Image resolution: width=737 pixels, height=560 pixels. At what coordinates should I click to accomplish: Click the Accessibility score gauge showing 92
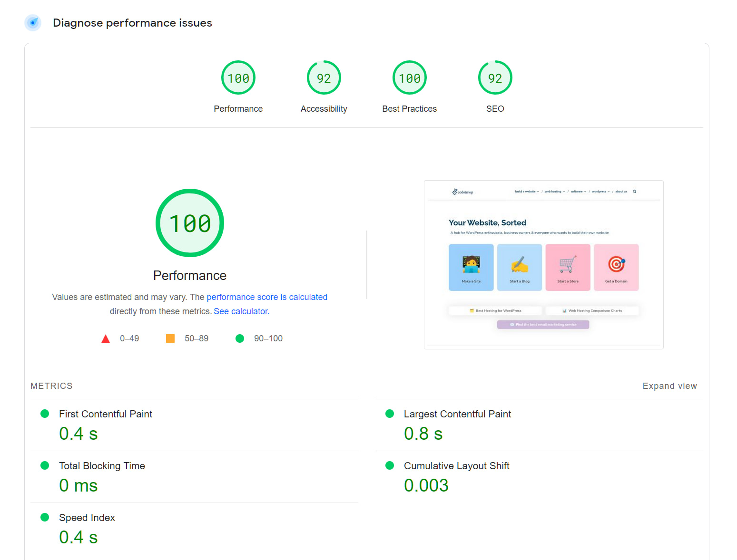pos(324,77)
